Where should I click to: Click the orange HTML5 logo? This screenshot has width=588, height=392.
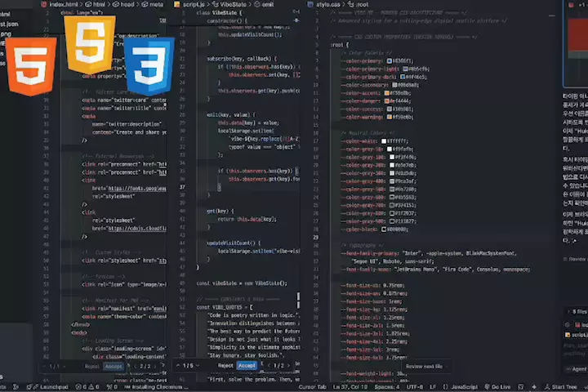click(x=32, y=66)
